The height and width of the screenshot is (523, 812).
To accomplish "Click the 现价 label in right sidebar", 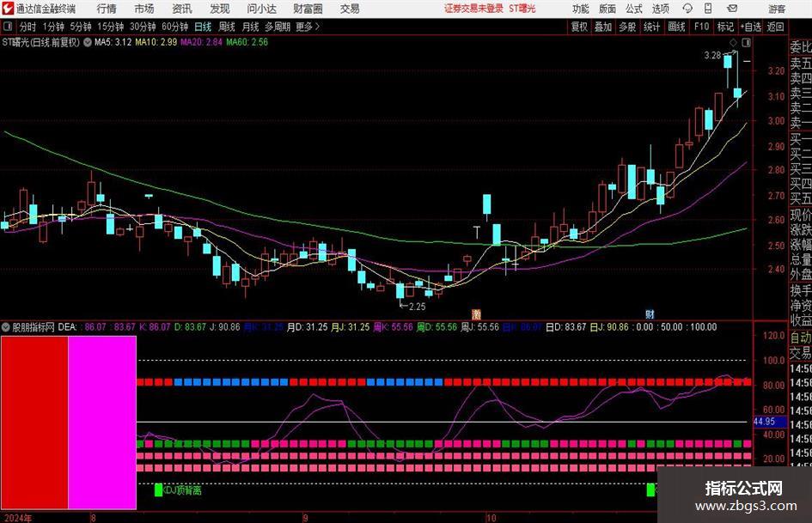I will [801, 216].
